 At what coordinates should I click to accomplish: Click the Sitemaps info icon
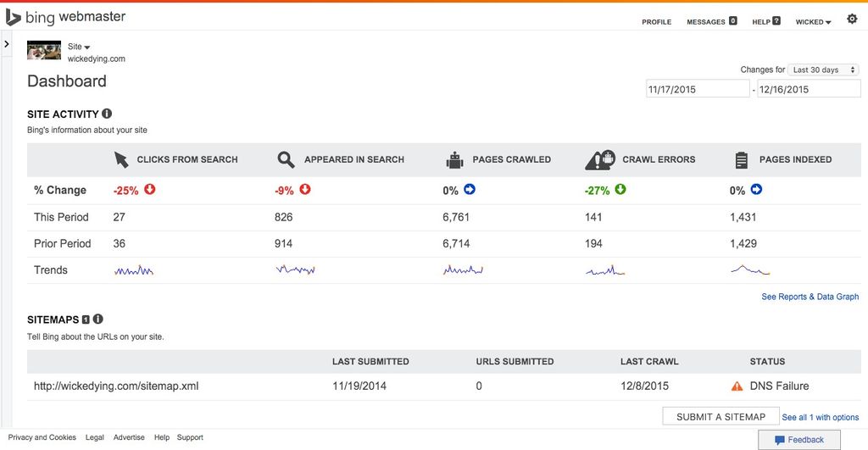point(98,319)
